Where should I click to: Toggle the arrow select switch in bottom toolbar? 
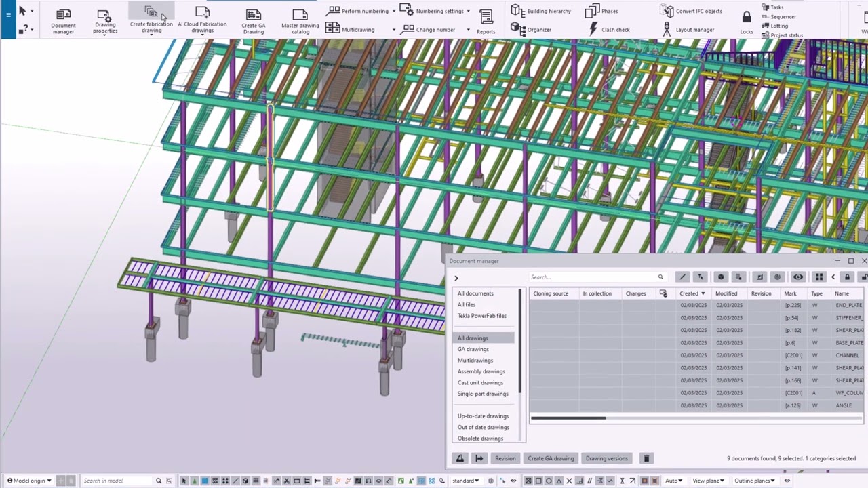pyautogui.click(x=184, y=481)
